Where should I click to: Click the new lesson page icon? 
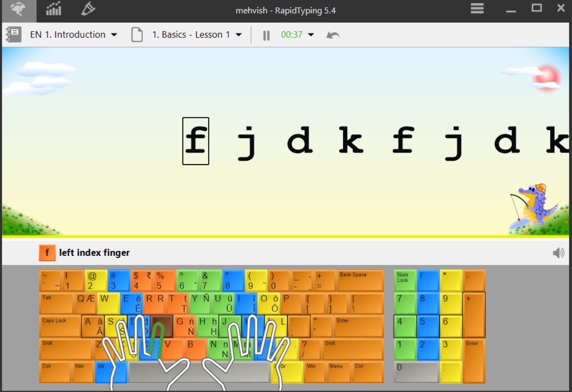[137, 35]
